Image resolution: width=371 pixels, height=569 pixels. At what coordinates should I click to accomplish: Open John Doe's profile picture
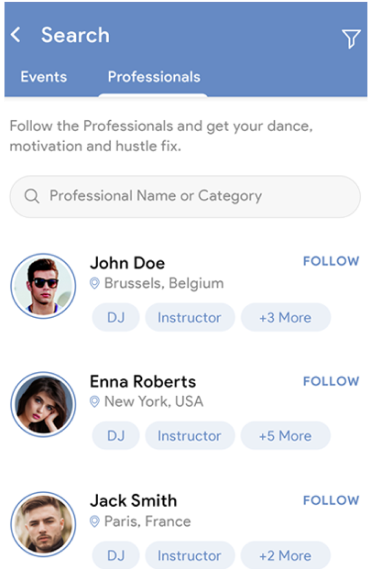point(43,286)
